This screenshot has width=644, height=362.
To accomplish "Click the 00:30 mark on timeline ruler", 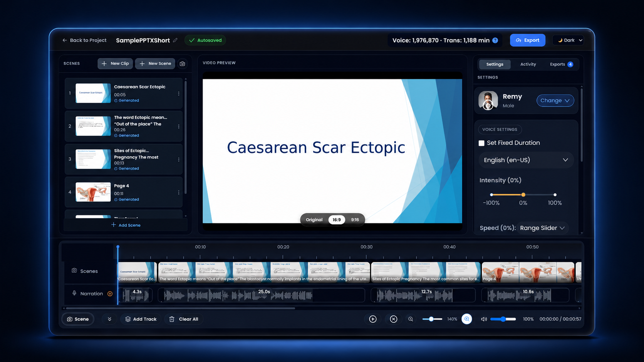I will [x=366, y=247].
